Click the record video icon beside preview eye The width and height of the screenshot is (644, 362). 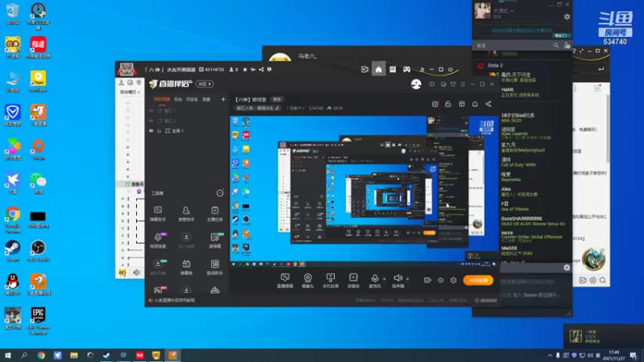pos(427,280)
